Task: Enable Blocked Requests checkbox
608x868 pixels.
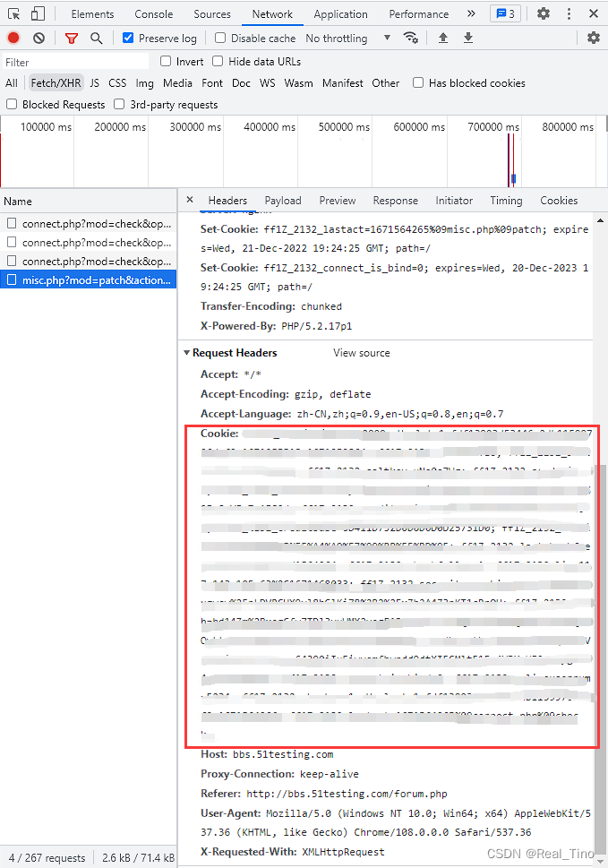Action: coord(12,104)
